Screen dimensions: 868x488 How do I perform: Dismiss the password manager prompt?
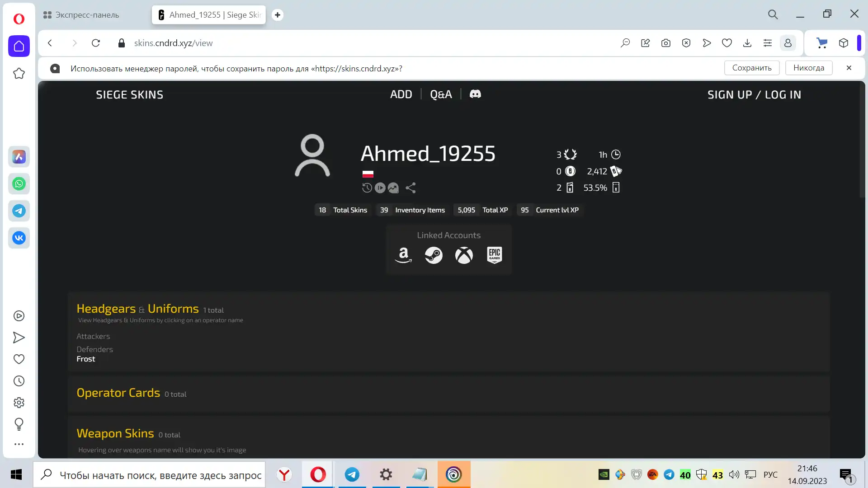pos(849,68)
